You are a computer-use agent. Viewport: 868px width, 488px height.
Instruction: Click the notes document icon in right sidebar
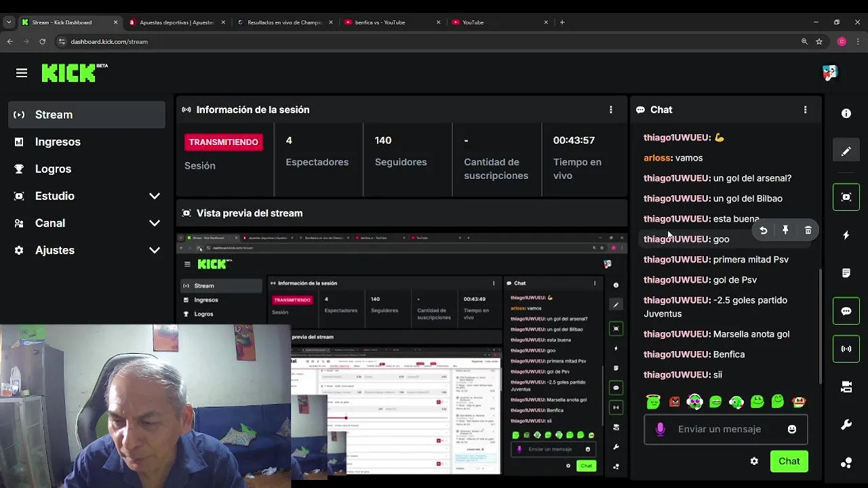(846, 273)
